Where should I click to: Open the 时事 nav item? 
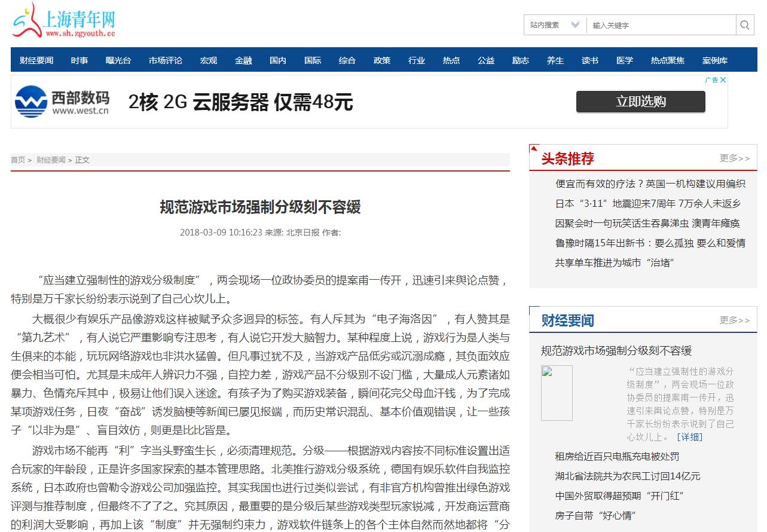80,60
